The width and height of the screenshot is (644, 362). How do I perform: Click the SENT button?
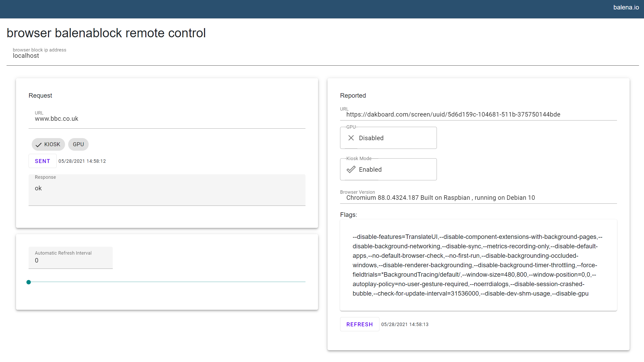[x=42, y=161]
